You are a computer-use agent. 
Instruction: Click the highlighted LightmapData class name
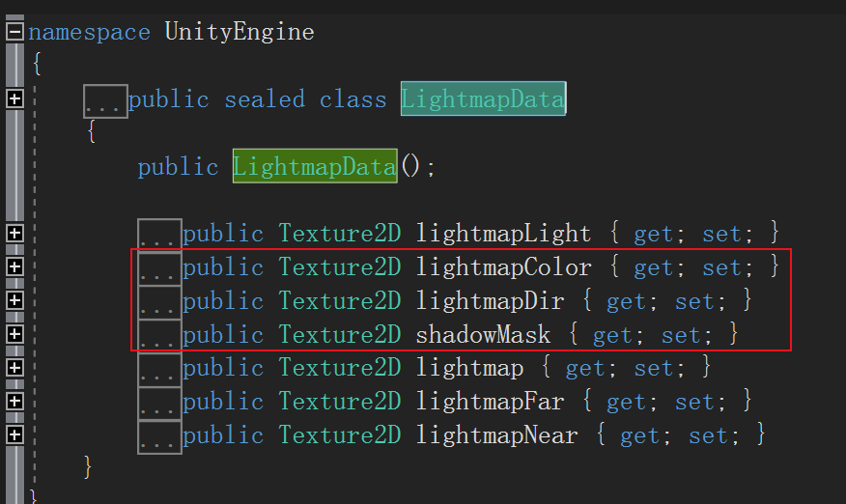point(484,98)
